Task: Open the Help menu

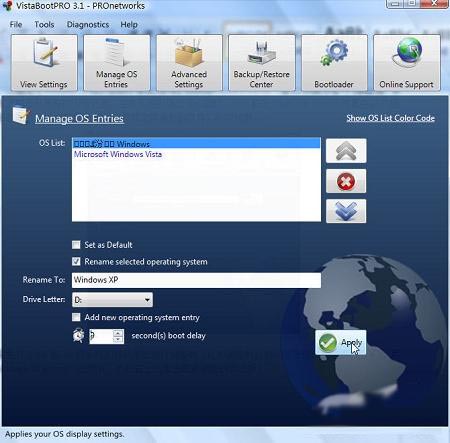Action: tap(129, 25)
